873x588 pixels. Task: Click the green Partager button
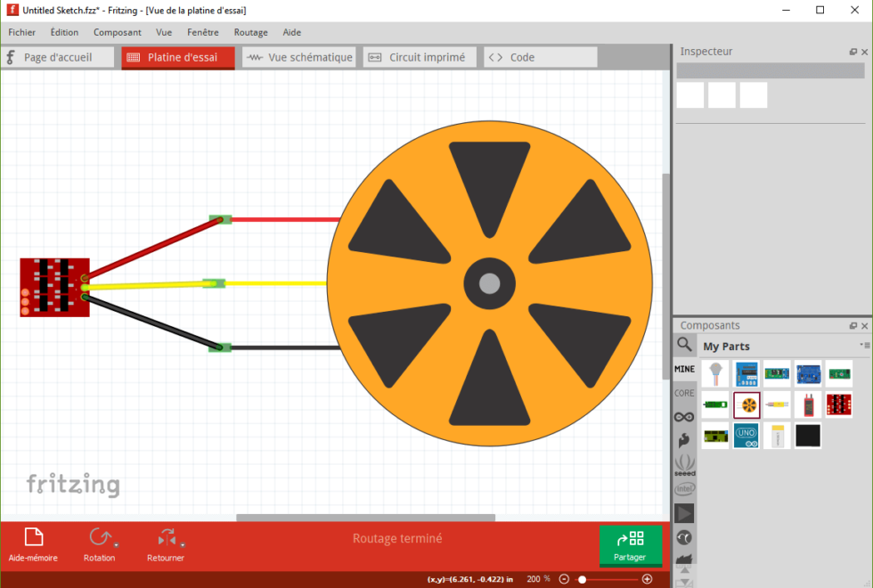pos(631,544)
